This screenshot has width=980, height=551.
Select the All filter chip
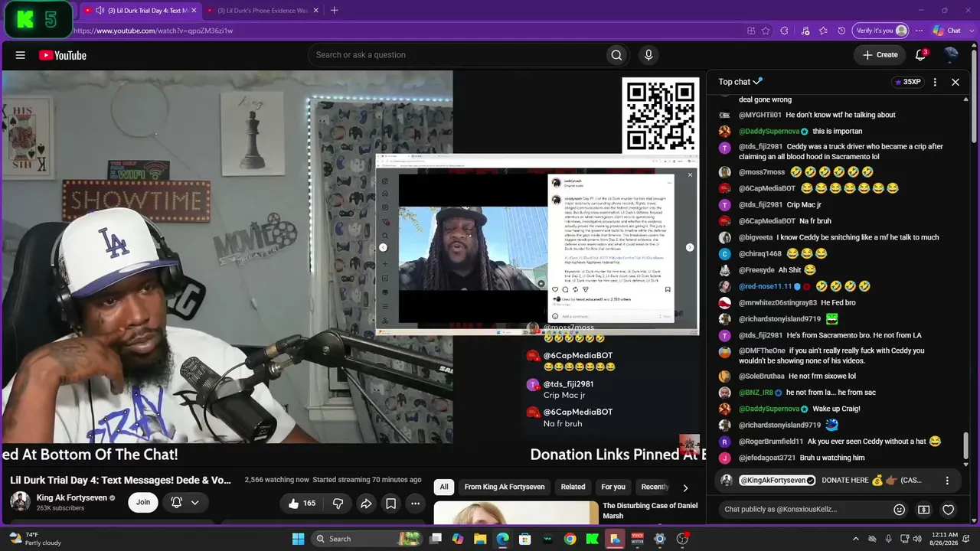pos(443,487)
